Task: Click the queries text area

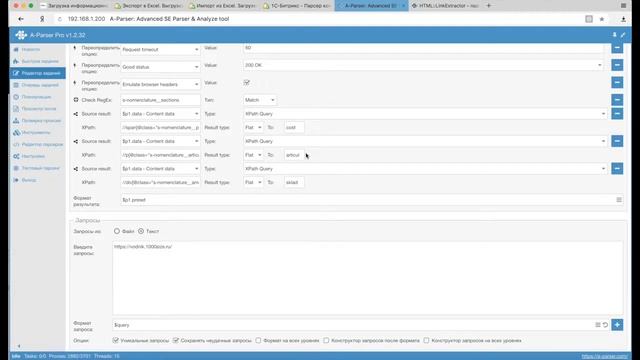Action: (x=368, y=278)
